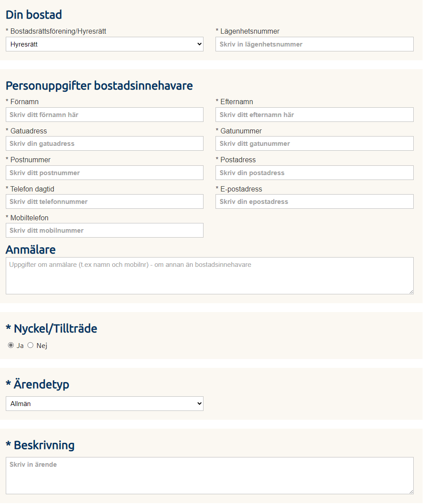The image size is (423, 504).
Task: Expand the Ärendetyp dropdown showing Allmän
Action: coord(104,403)
